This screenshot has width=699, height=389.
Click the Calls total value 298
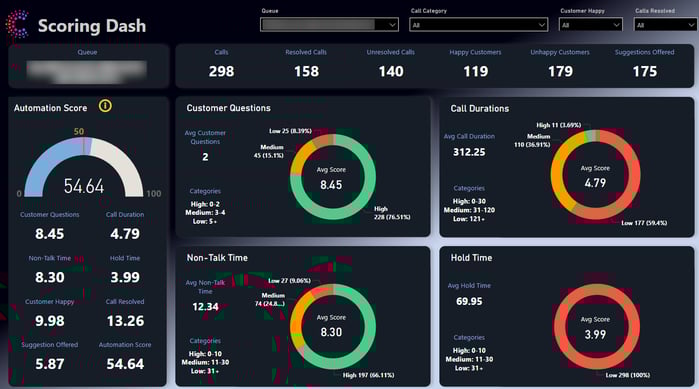point(221,71)
